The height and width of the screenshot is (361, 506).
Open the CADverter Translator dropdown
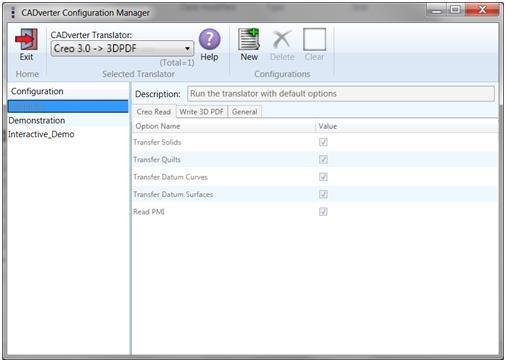[x=122, y=49]
